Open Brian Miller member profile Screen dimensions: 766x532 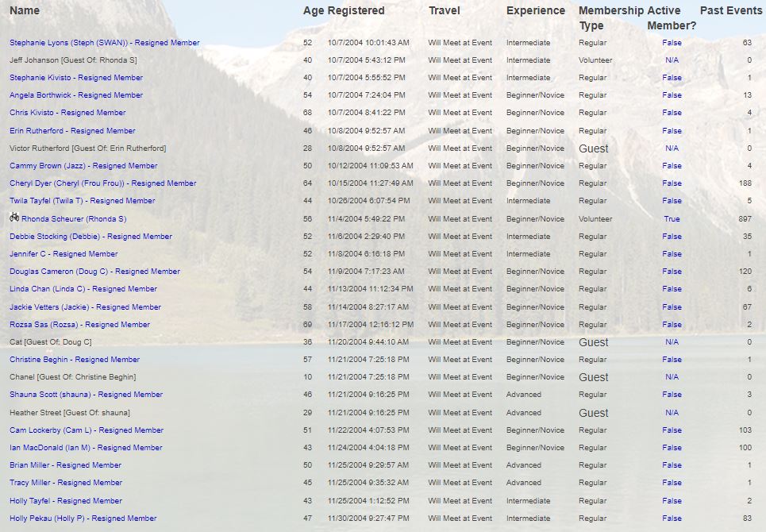point(65,465)
